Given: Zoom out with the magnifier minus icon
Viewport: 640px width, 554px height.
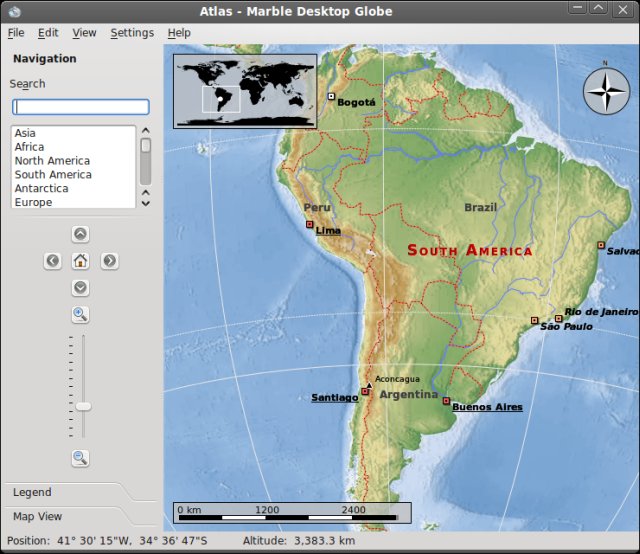Looking at the screenshot, I should pos(80,458).
